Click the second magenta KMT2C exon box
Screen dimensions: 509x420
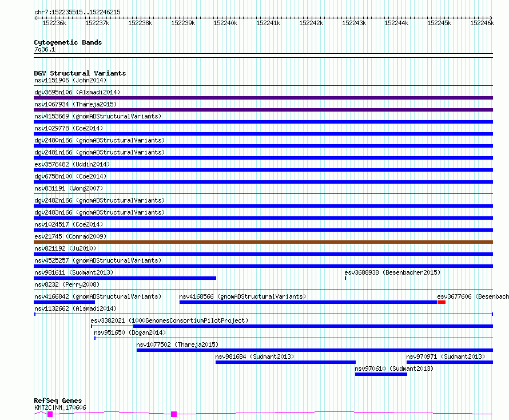click(x=174, y=414)
